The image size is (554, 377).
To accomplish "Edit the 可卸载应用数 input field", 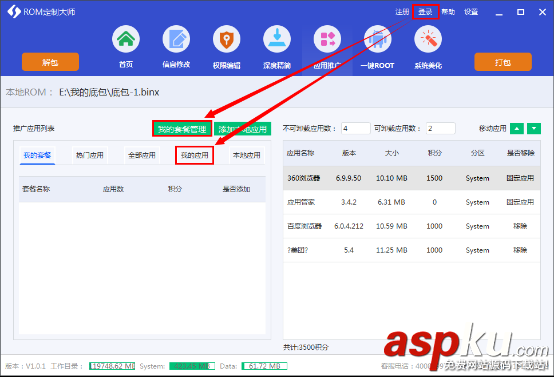I will pyautogui.click(x=441, y=128).
